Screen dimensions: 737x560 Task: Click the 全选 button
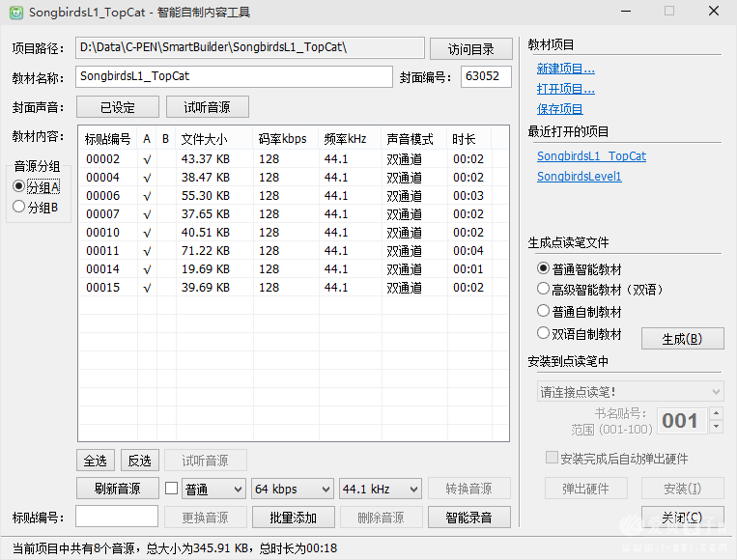tap(95, 461)
